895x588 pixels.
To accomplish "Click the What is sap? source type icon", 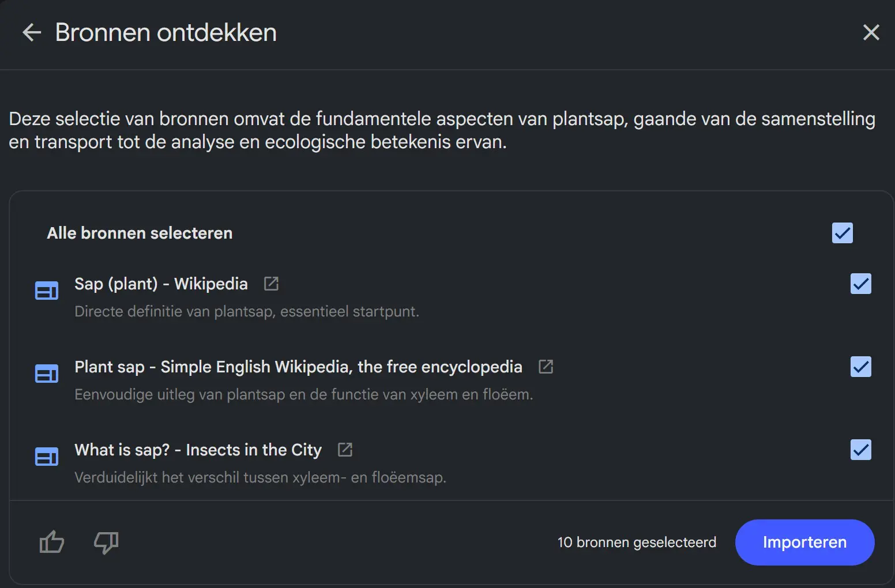I will coord(47,457).
